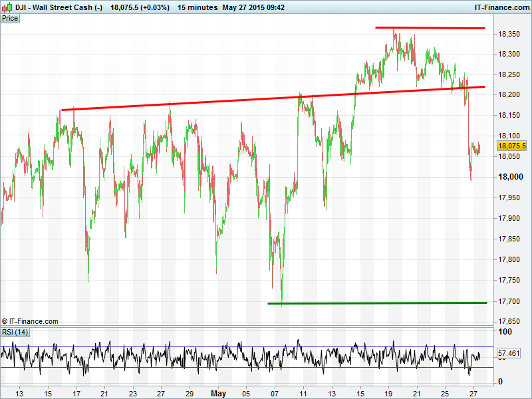Click the bold 18,000 price axis level

pos(511,177)
